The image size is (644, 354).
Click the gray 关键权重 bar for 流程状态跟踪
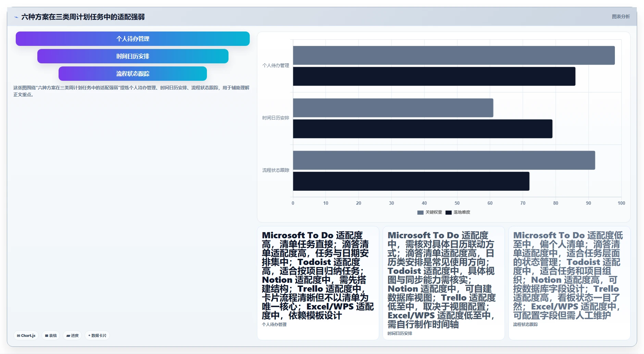444,160
